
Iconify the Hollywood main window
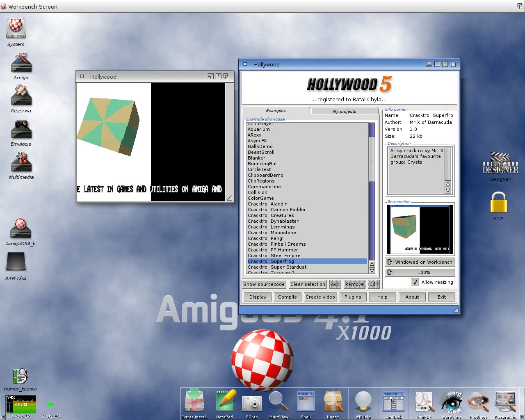pyautogui.click(x=429, y=64)
